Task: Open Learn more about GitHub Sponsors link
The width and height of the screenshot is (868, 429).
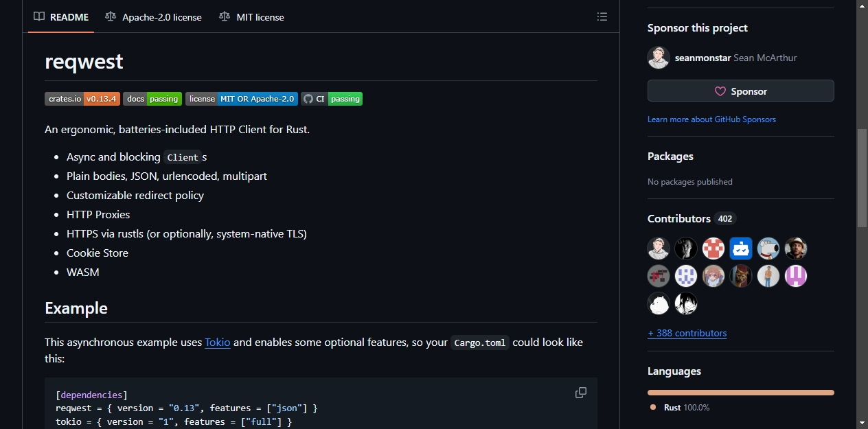Action: [711, 119]
